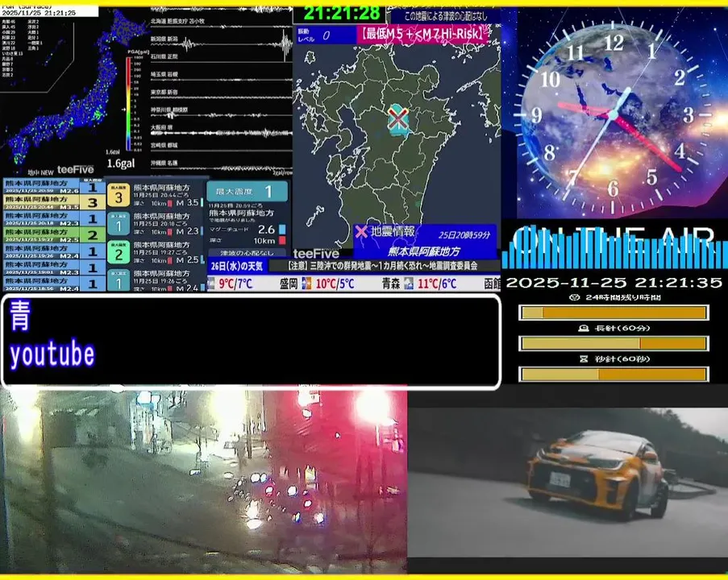Viewport: 728px width, 580px height.
Task: Click the 地震情報 blue banner on the map
Action: tap(425, 242)
